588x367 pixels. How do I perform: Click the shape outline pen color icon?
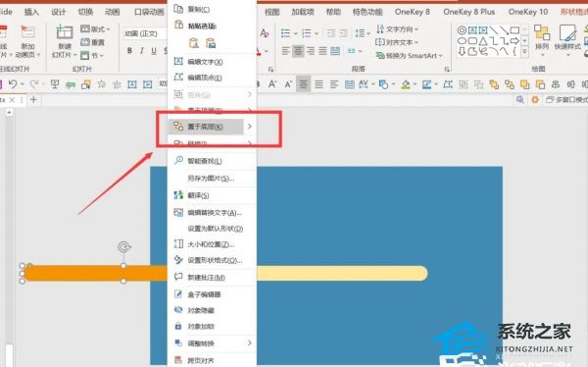(426, 84)
